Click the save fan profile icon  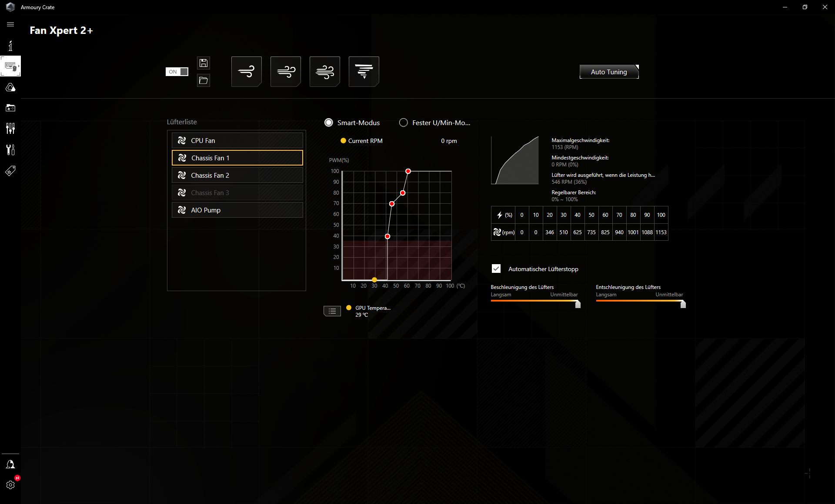[203, 63]
